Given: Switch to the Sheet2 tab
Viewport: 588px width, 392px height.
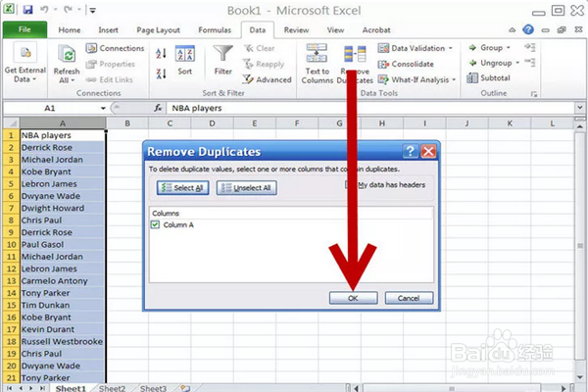Looking at the screenshot, I should tap(112, 388).
